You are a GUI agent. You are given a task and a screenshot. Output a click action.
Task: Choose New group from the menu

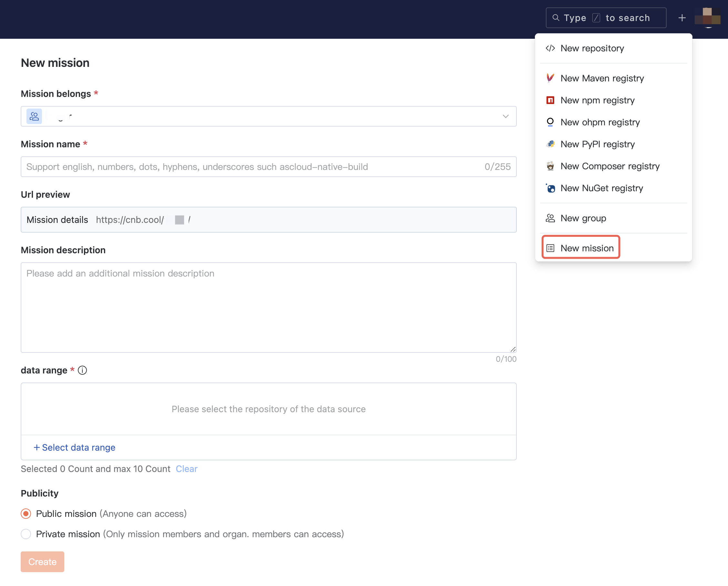[583, 218]
